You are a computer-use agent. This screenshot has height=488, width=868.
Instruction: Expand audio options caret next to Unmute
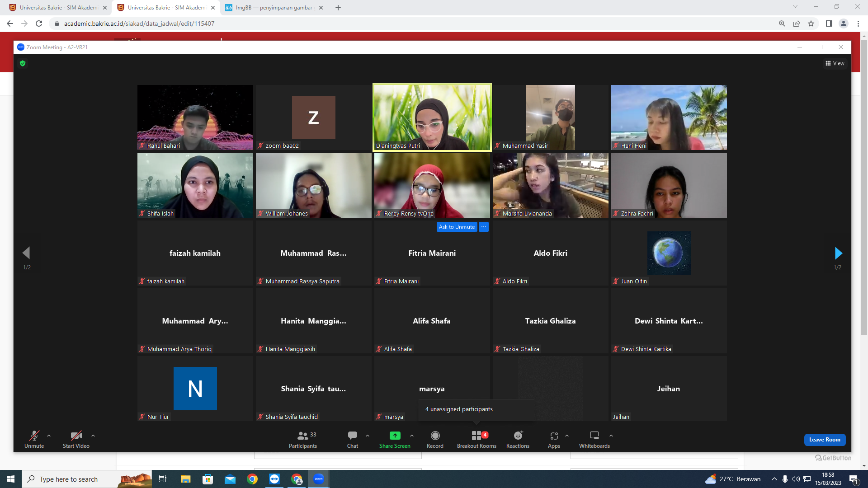[x=49, y=436]
